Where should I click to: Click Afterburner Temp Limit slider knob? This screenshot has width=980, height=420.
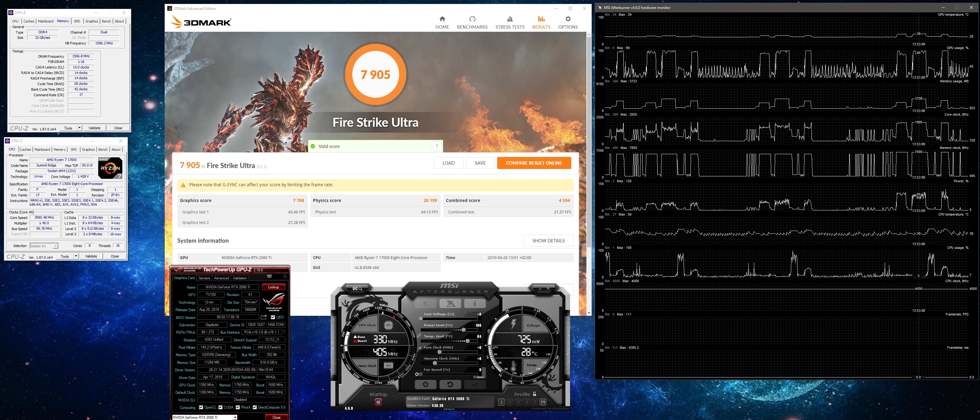click(468, 341)
